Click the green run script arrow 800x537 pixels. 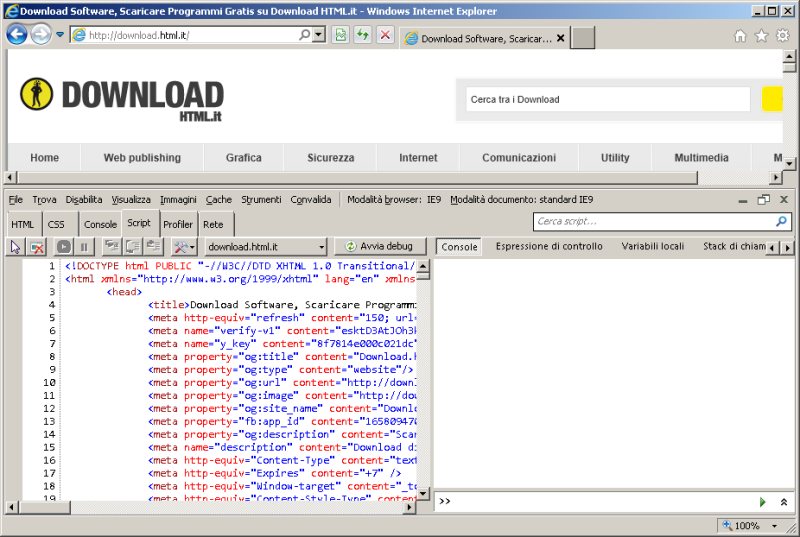point(763,501)
